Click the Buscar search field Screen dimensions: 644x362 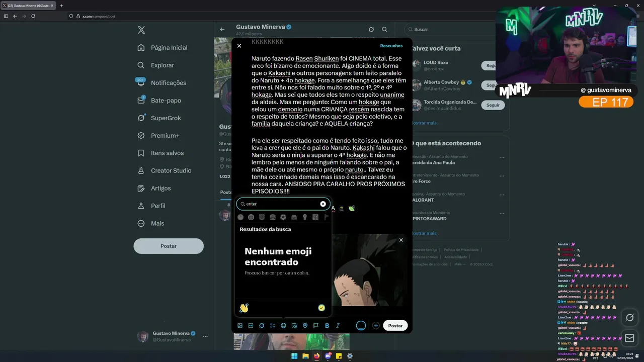(x=453, y=29)
